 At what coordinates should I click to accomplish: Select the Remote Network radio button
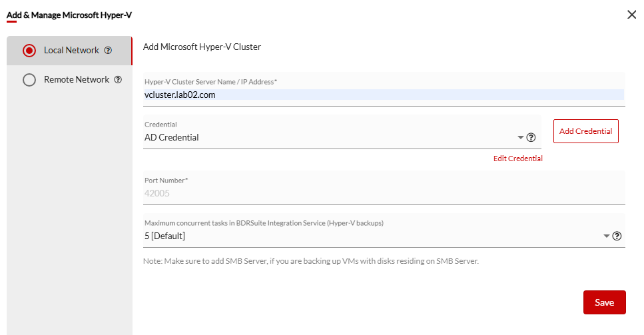pos(29,80)
